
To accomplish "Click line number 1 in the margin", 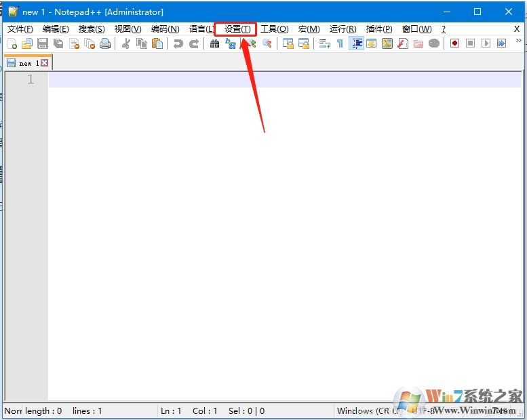I will pyautogui.click(x=31, y=79).
